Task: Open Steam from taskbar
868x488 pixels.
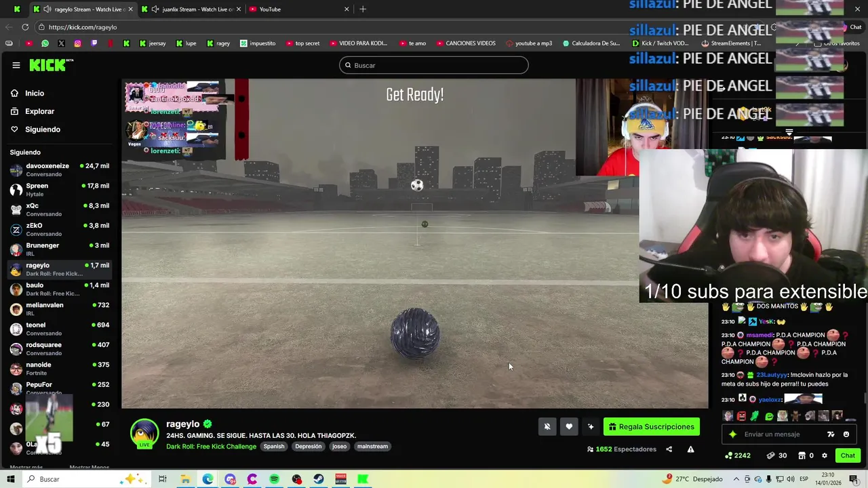Action: click(319, 479)
